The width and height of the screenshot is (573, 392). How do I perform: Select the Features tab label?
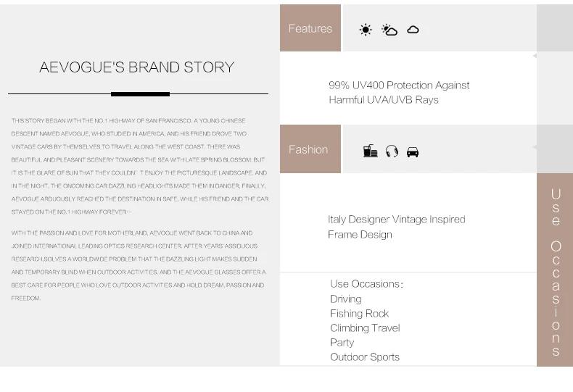(310, 28)
